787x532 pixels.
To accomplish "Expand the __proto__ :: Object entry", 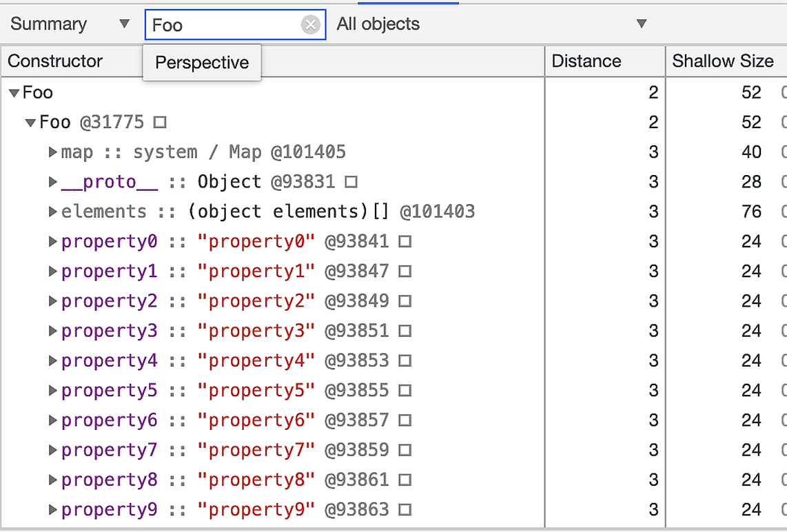I will (53, 182).
